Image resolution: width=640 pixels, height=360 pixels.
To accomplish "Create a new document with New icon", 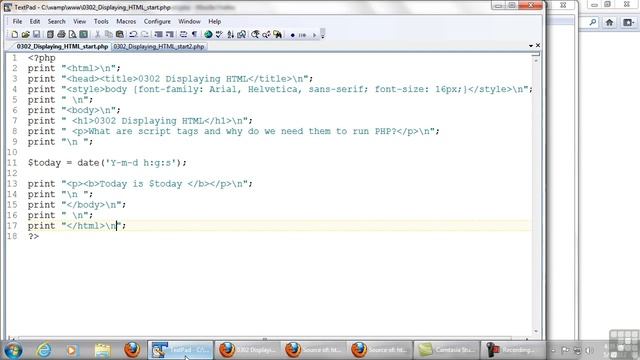I will pyautogui.click(x=15, y=35).
